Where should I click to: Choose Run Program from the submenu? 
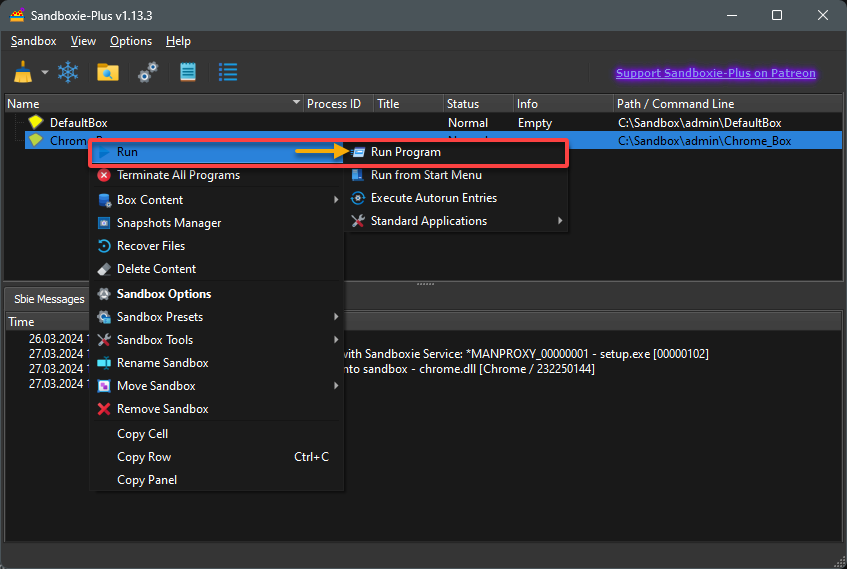pyautogui.click(x=455, y=152)
